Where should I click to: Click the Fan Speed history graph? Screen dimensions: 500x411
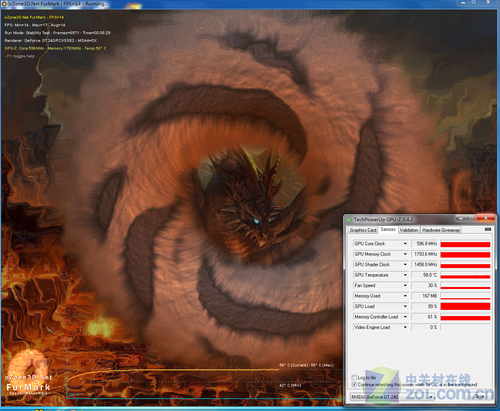coord(465,286)
